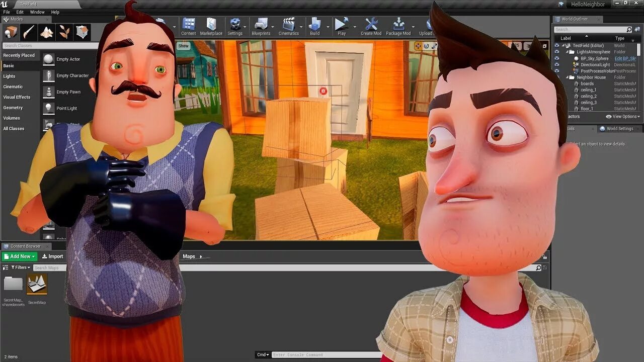Open the Help menu
The width and height of the screenshot is (644, 362).
55,12
